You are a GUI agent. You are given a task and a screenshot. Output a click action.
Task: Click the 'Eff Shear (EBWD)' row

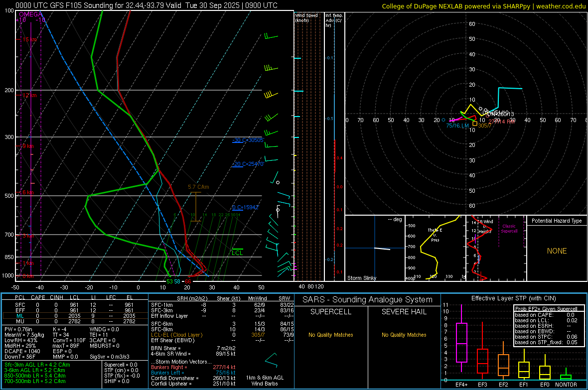(x=222, y=340)
